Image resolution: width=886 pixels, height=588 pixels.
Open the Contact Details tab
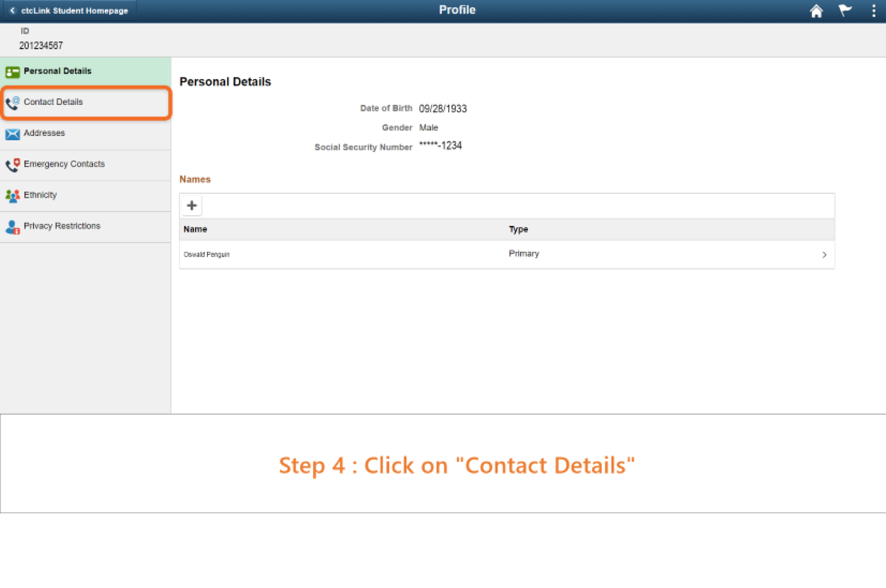click(53, 102)
